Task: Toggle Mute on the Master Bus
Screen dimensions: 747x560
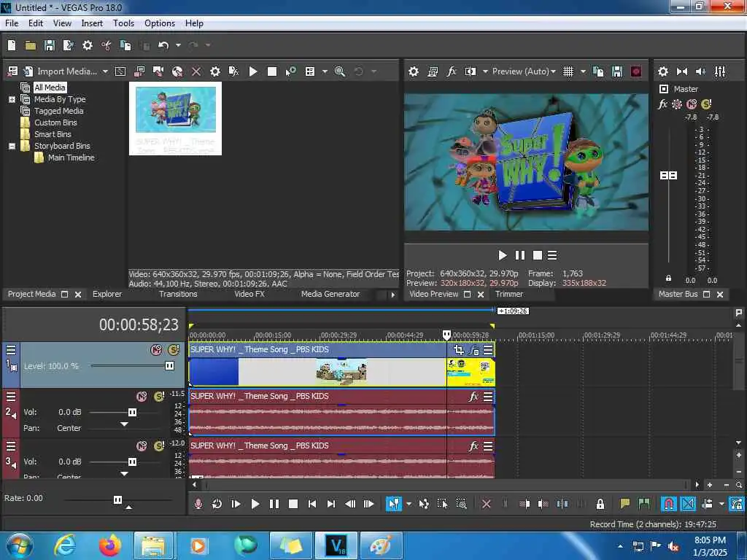Action: point(692,104)
